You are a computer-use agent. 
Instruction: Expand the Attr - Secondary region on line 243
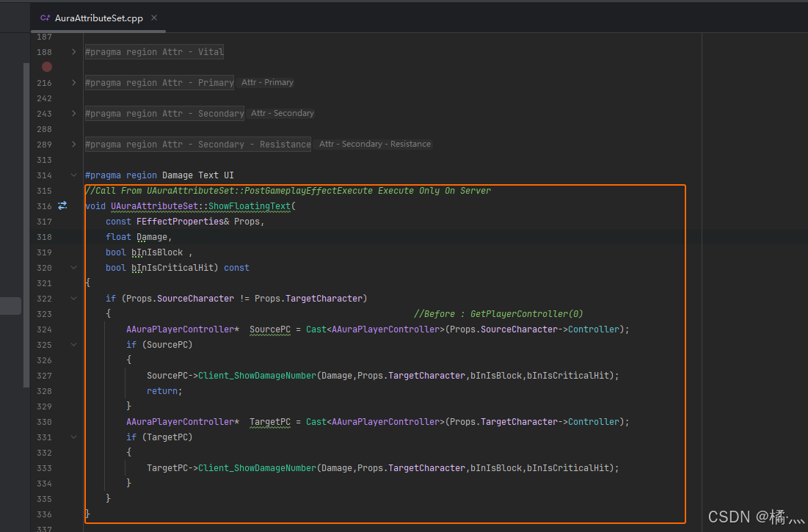pos(73,114)
